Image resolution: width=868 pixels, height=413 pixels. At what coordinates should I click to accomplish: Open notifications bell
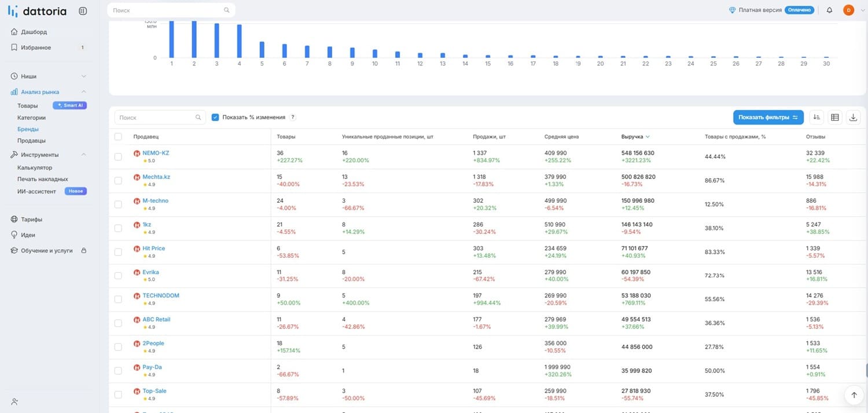click(x=829, y=10)
